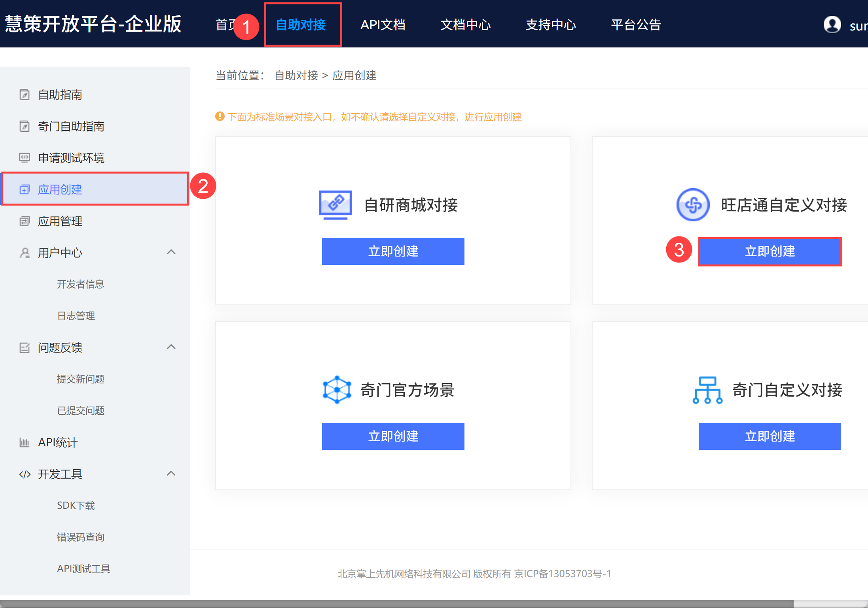Open the 自助对接 top navigation tab
868x608 pixels.
pos(301,25)
